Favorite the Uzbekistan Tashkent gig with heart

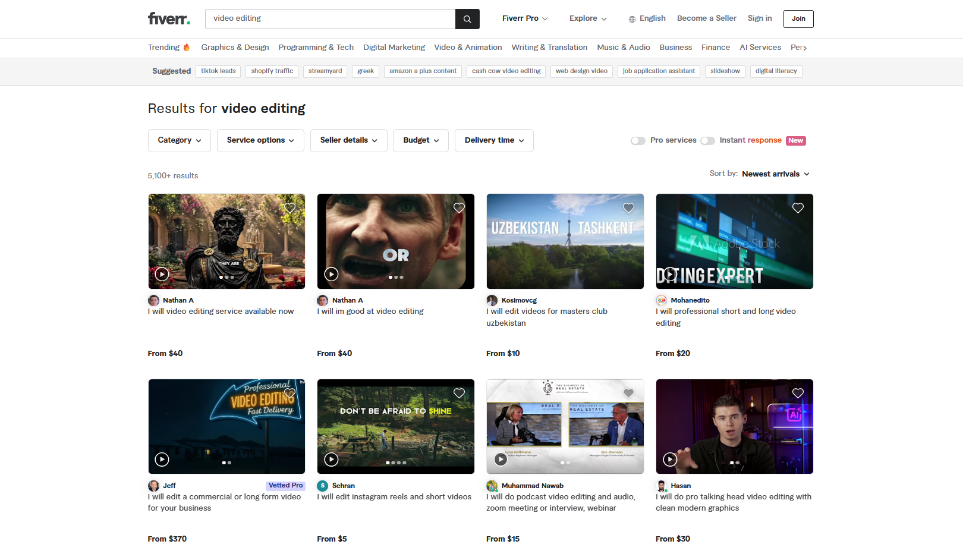pyautogui.click(x=628, y=208)
